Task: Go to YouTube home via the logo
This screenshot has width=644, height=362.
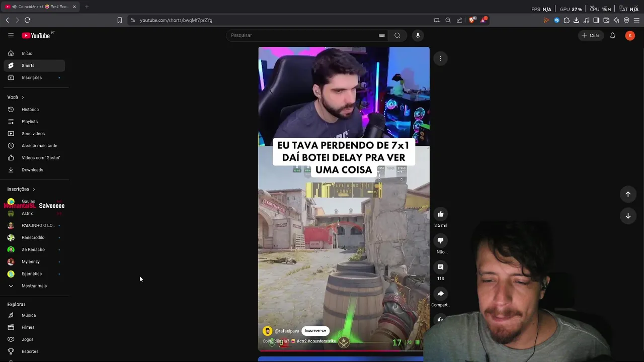Action: coord(36,36)
